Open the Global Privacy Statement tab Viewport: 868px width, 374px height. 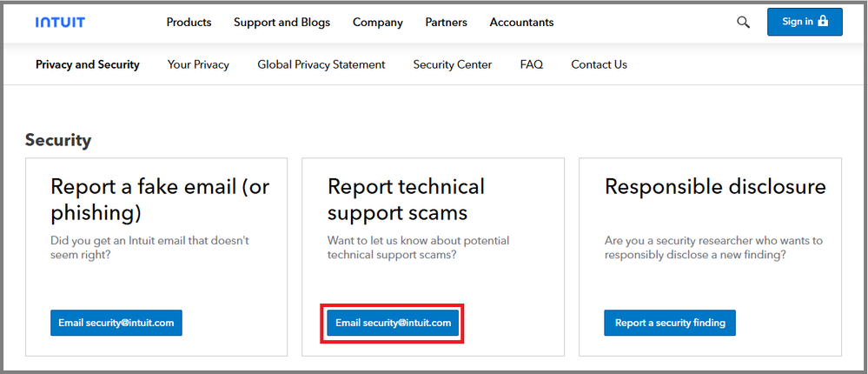[x=321, y=64]
